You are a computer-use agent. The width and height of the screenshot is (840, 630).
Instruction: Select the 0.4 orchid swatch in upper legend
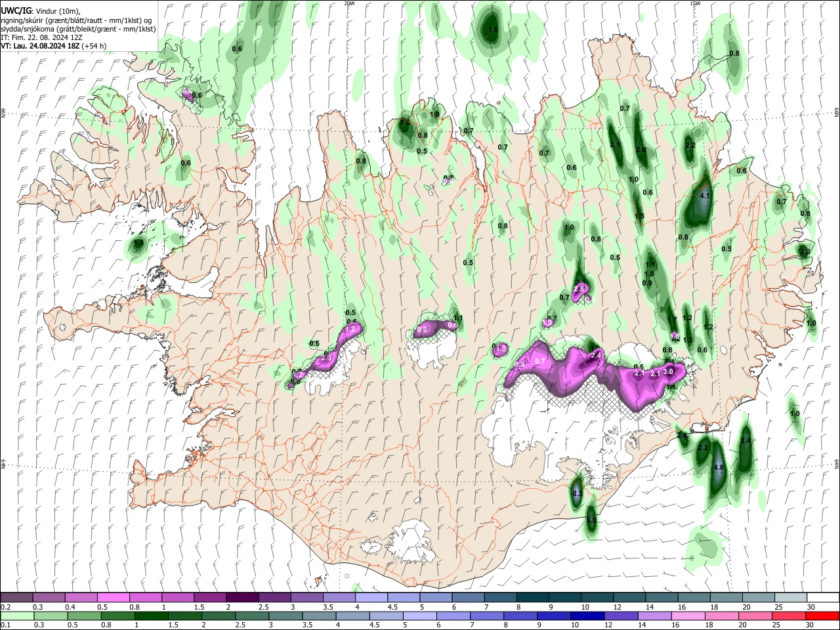81,597
